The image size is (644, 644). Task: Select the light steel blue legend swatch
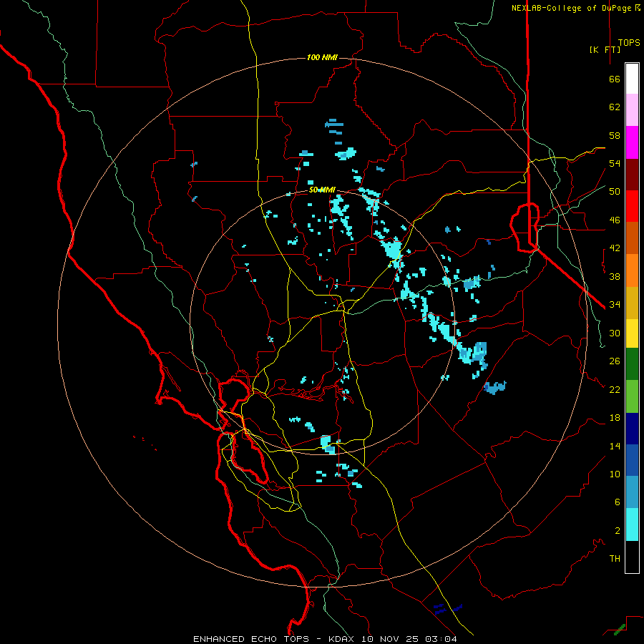coord(632,492)
